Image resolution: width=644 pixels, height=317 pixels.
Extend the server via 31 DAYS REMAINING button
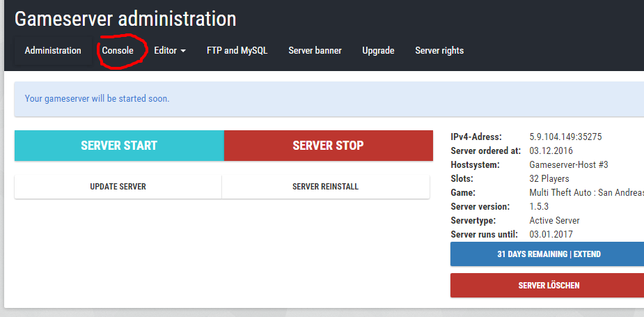click(548, 254)
